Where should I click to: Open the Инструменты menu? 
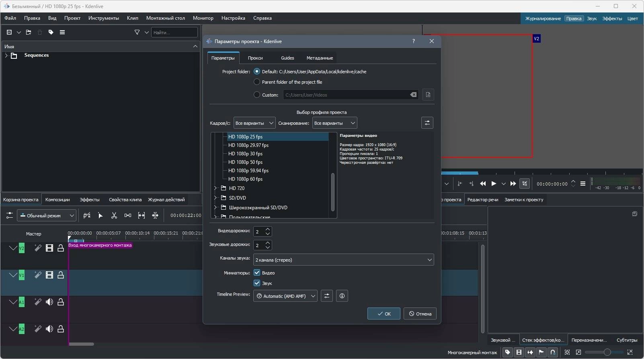click(x=104, y=18)
